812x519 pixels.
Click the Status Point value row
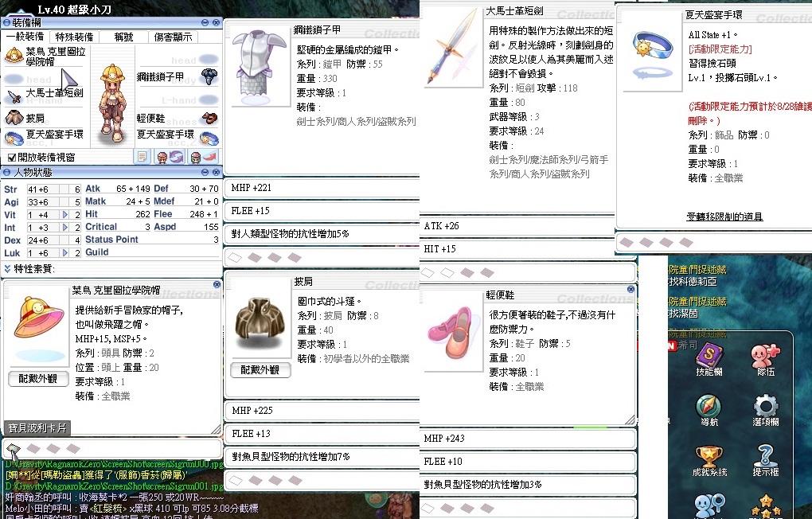click(x=152, y=240)
